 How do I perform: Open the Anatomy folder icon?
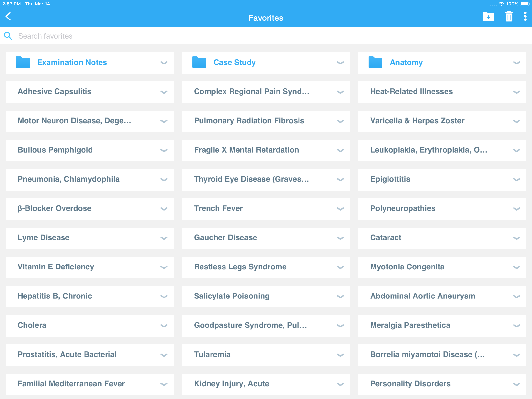(x=375, y=62)
